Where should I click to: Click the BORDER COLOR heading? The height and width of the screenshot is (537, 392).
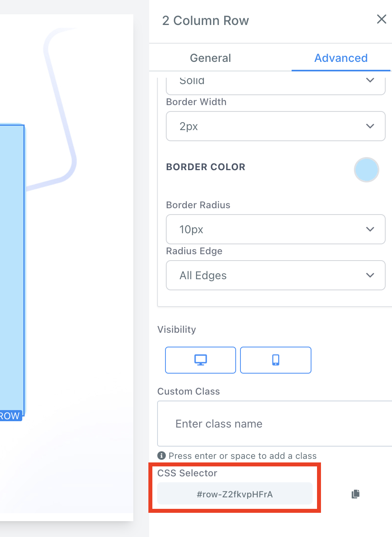[206, 167]
